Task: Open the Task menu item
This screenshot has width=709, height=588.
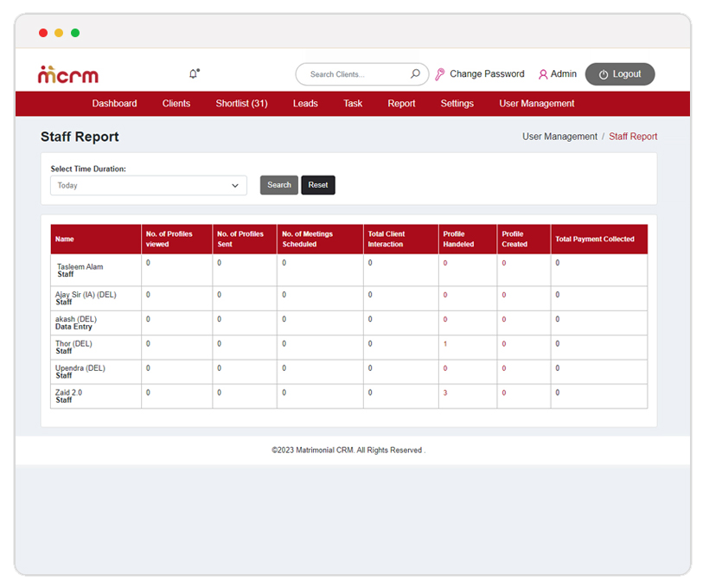Action: (353, 104)
